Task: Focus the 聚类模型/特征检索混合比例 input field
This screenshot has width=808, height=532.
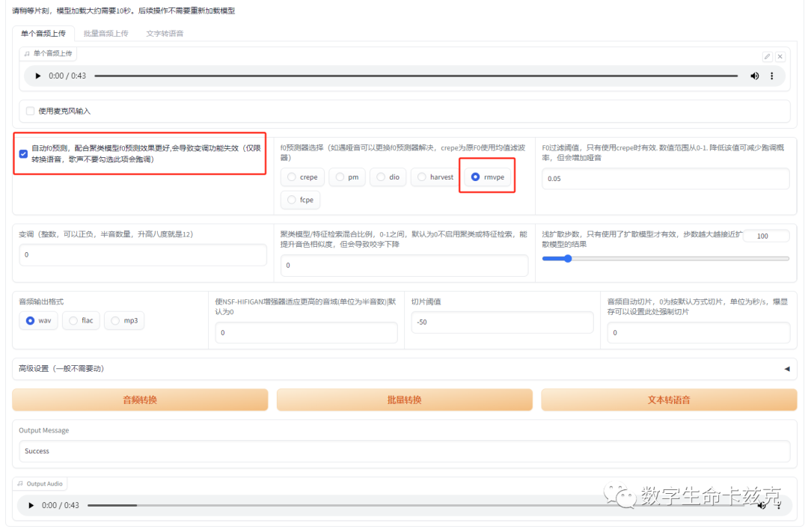Action: pyautogui.click(x=404, y=265)
